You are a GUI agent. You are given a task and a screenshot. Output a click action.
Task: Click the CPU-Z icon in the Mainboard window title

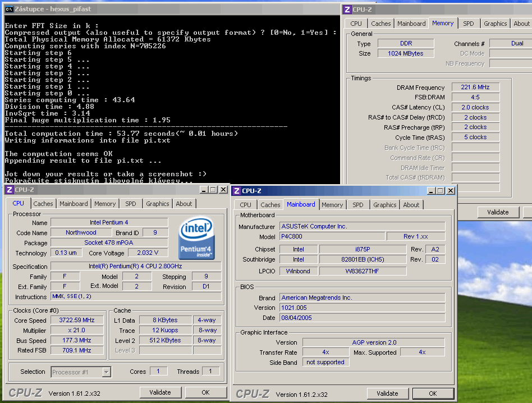click(x=237, y=191)
